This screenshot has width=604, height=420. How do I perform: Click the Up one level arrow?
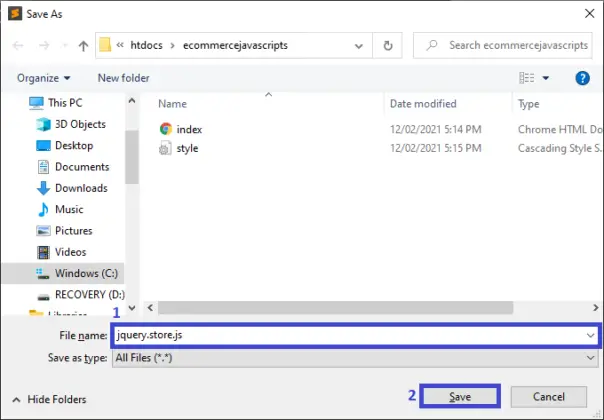82,46
